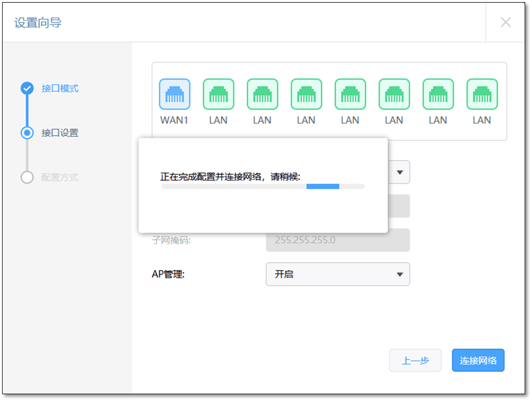
Task: Click the 接口设置 active step circle
Action: (x=27, y=133)
